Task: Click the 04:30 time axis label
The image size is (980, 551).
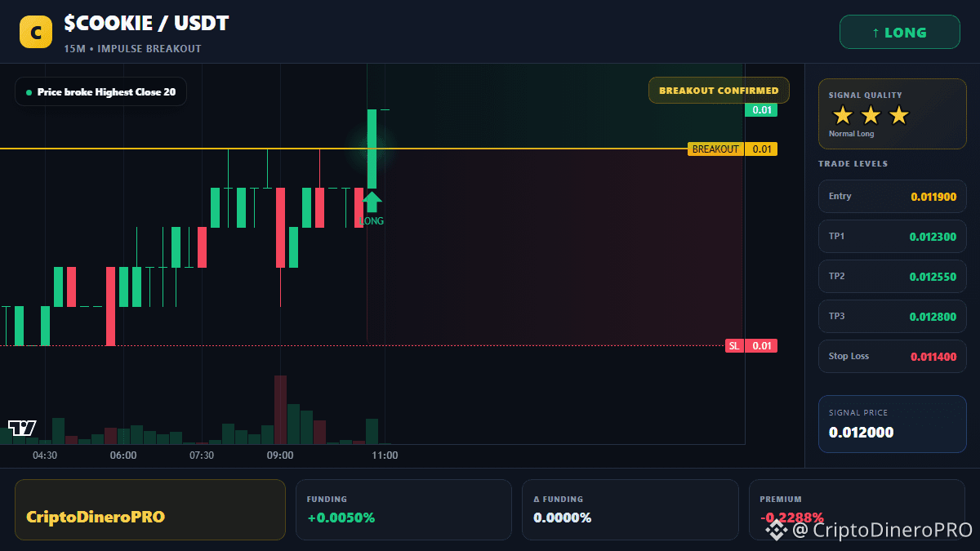Action: pos(45,455)
